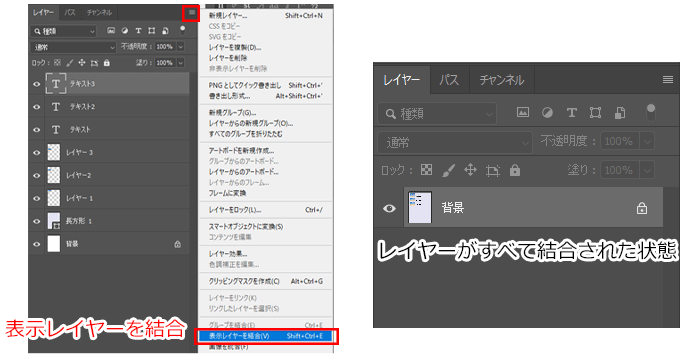Toggle layer filtering switch in single-layer panel

651,112
